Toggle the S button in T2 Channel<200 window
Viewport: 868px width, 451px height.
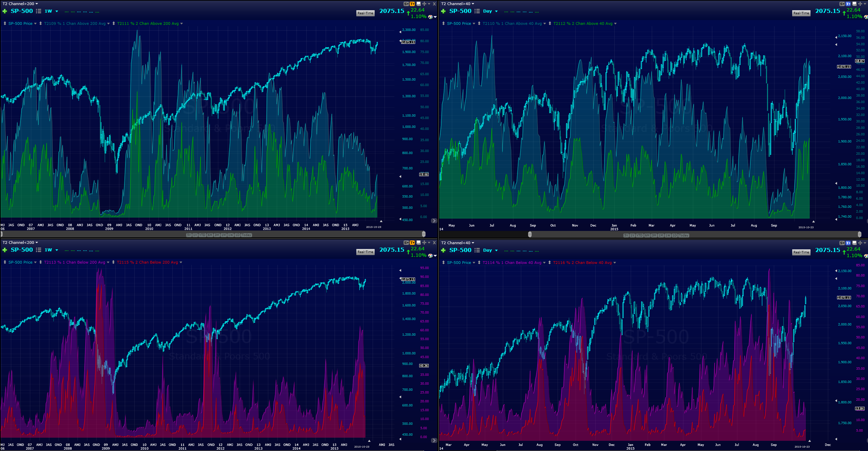[x=406, y=243]
